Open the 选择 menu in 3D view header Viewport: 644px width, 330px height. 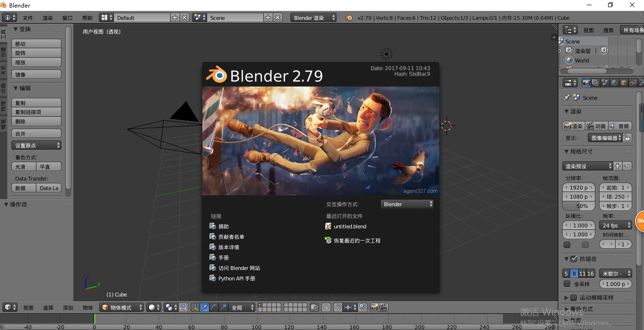point(48,307)
